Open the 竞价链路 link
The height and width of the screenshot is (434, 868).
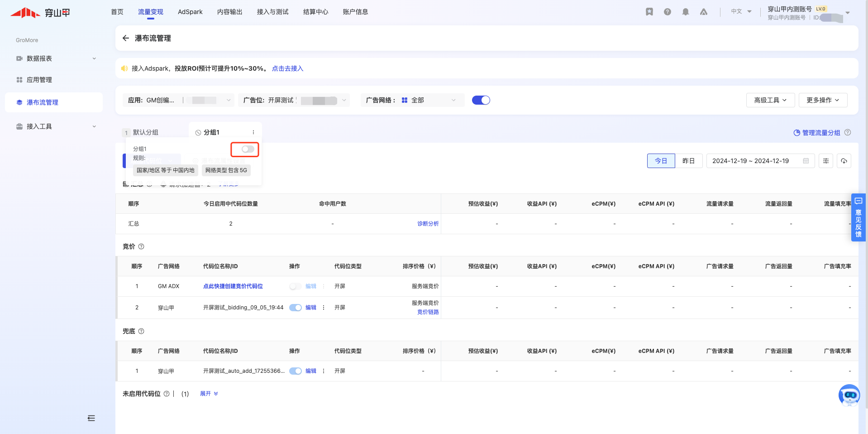pyautogui.click(x=428, y=312)
